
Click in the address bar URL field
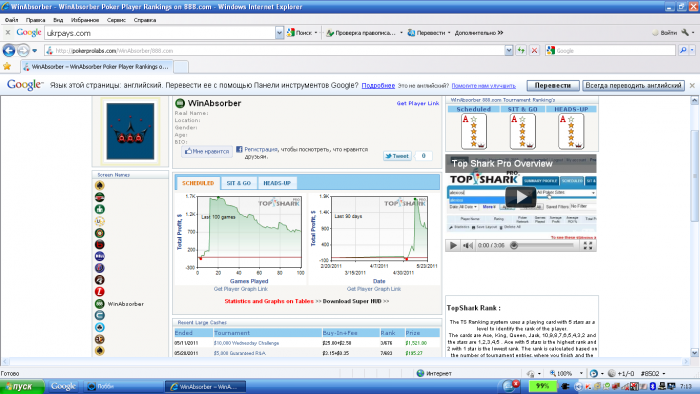tap(275, 50)
